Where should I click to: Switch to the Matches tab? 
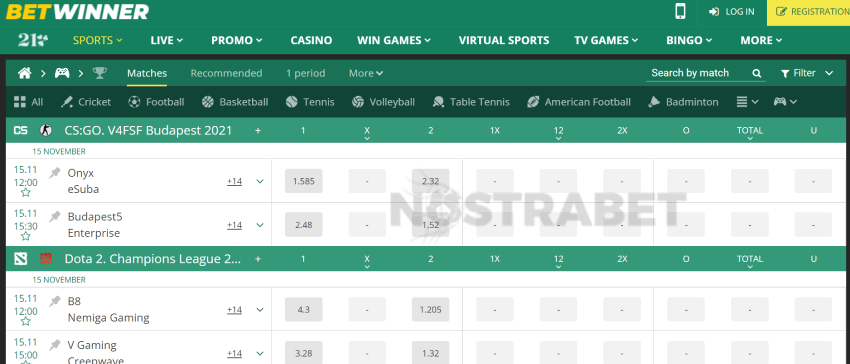[x=147, y=73]
